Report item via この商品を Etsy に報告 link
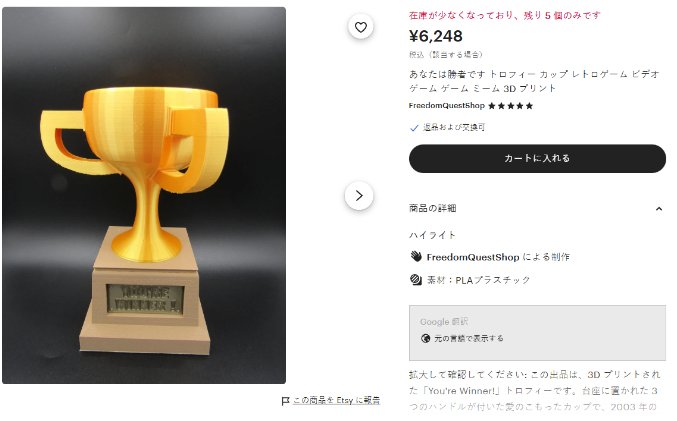 [336, 401]
